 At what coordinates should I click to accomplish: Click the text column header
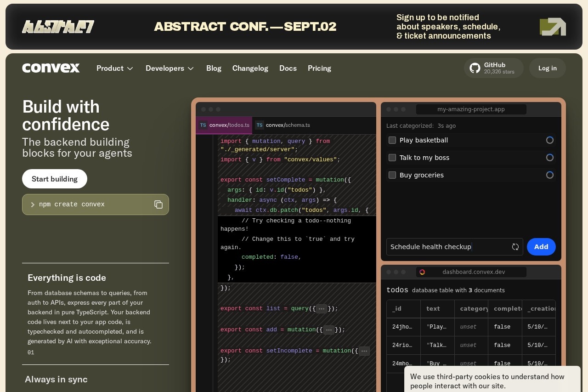pyautogui.click(x=437, y=309)
